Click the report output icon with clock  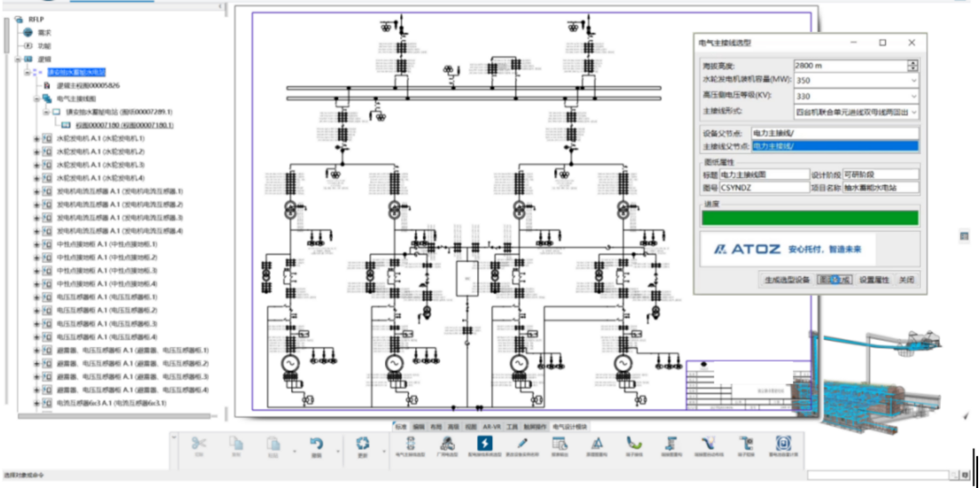559,443
